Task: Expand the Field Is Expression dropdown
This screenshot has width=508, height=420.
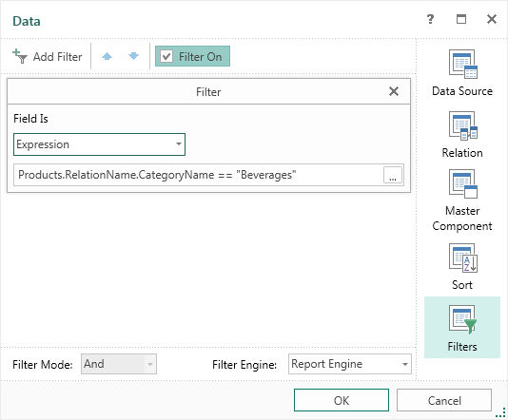Action: point(100,144)
